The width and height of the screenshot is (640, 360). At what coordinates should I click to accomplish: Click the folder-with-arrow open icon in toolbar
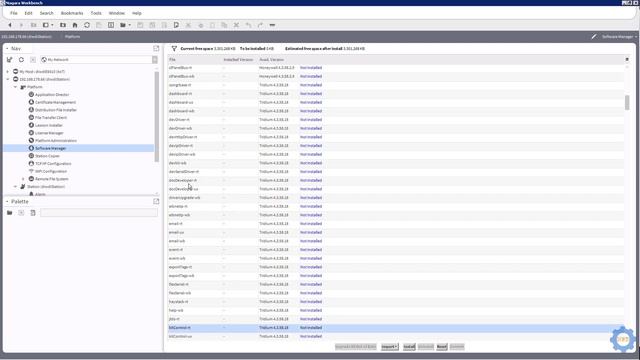pos(124,25)
